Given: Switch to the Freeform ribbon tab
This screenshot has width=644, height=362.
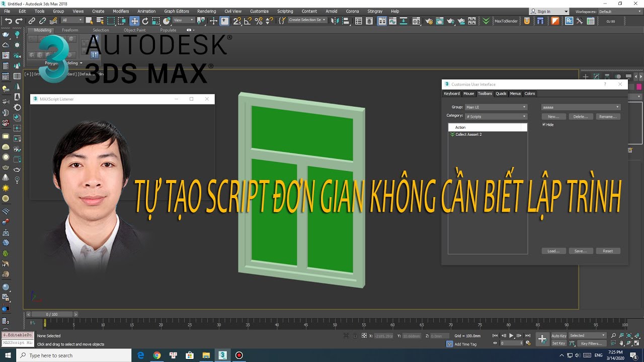Looking at the screenshot, I should point(70,30).
